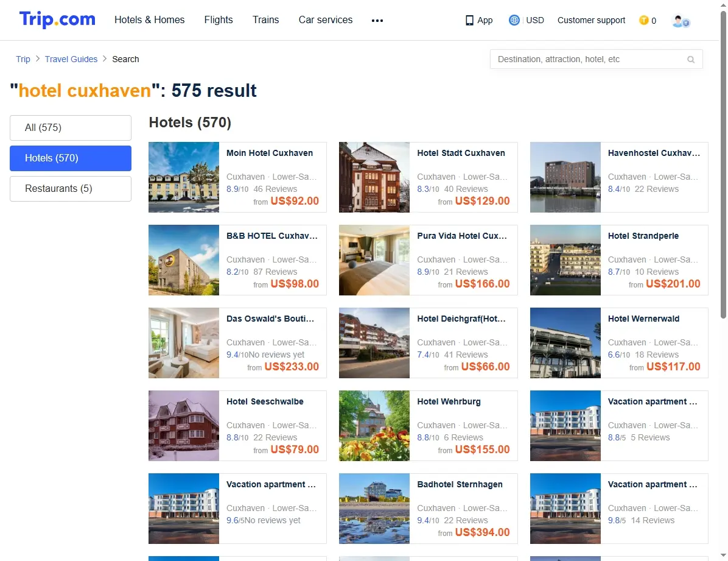Click the Trip.com logo
Viewport: 728px width, 561px height.
(x=57, y=19)
